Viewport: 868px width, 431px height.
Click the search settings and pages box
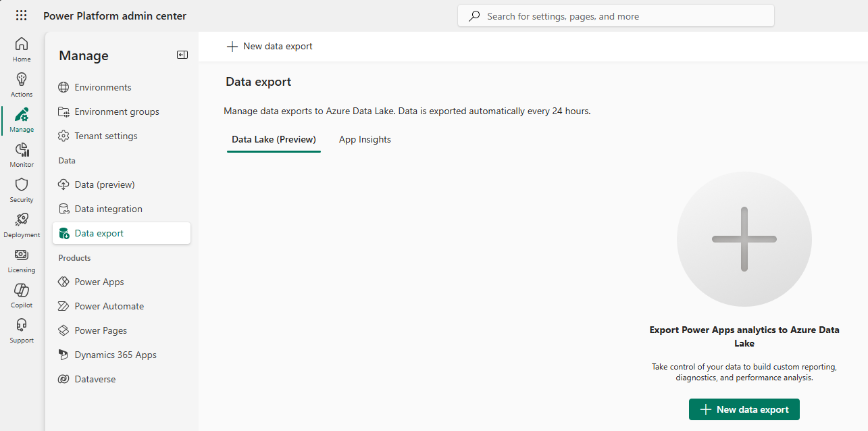point(615,16)
